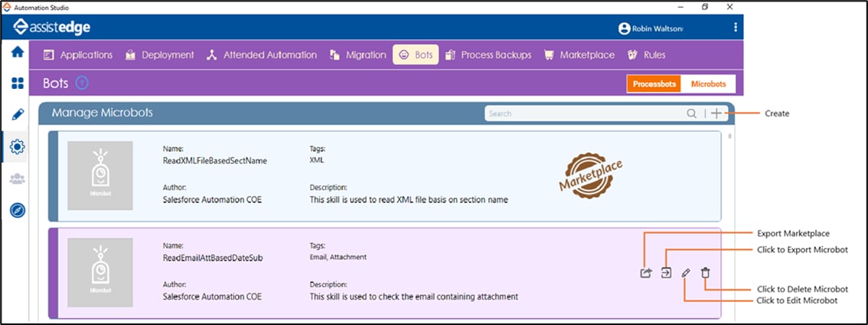Click the name ReadXMLFileBasedSectName
The width and height of the screenshot is (868, 325).
(215, 161)
